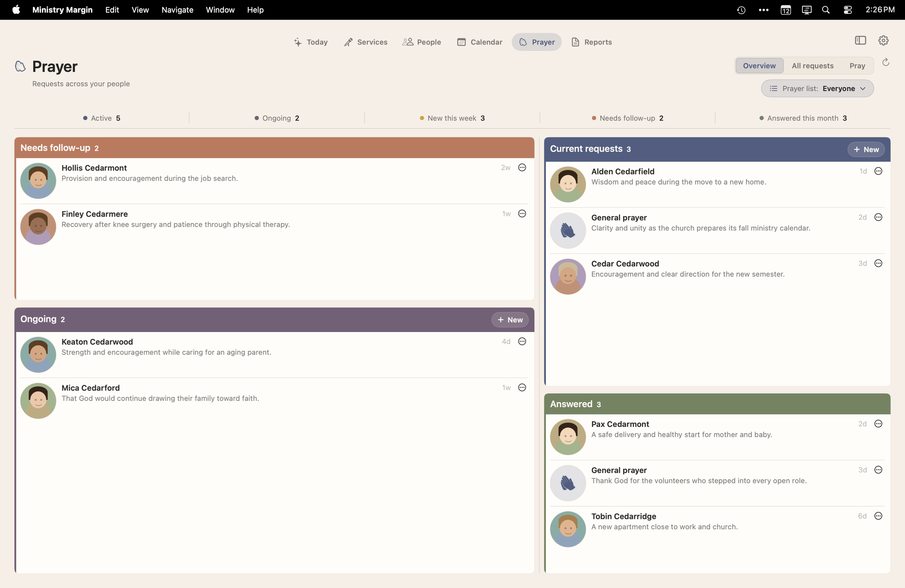905x588 pixels.
Task: Select the name Alden Cedarfield
Action: click(623, 172)
